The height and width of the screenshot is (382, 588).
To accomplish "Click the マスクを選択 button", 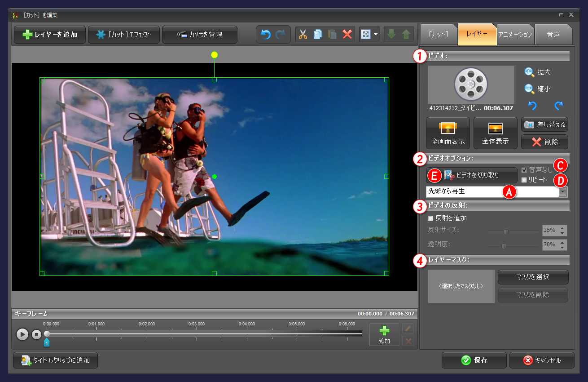I will tap(533, 277).
